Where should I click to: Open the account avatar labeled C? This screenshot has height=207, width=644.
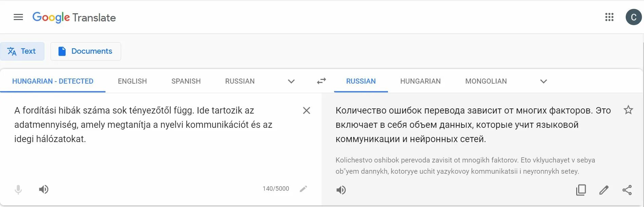(x=633, y=17)
